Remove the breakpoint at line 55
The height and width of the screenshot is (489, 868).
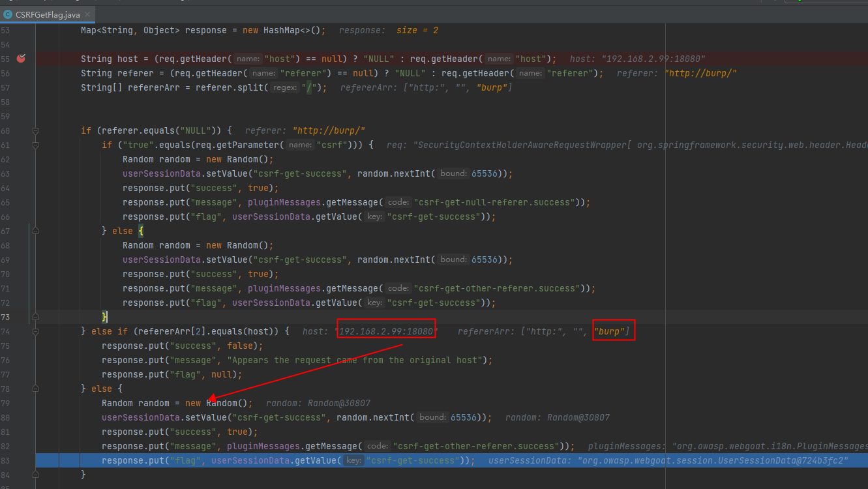pos(21,59)
